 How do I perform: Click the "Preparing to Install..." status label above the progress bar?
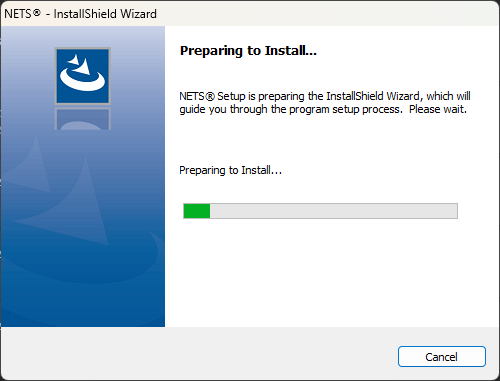(x=230, y=170)
